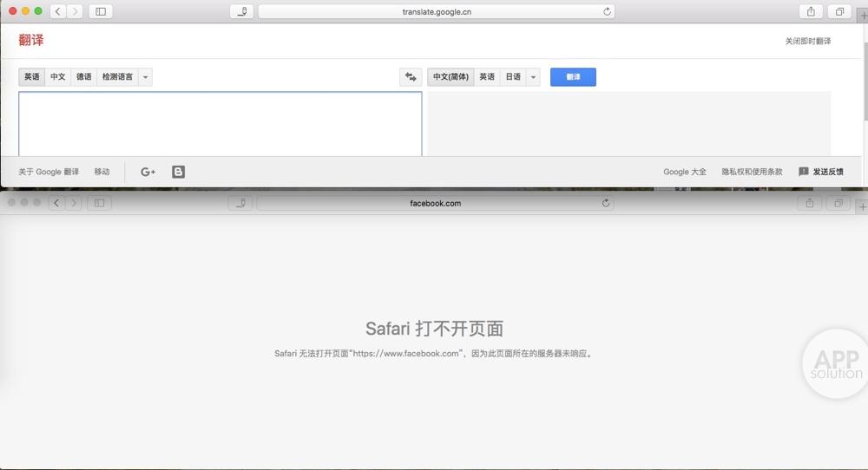868x470 pixels.
Task: Click inside the source text input box
Action: tap(220, 124)
